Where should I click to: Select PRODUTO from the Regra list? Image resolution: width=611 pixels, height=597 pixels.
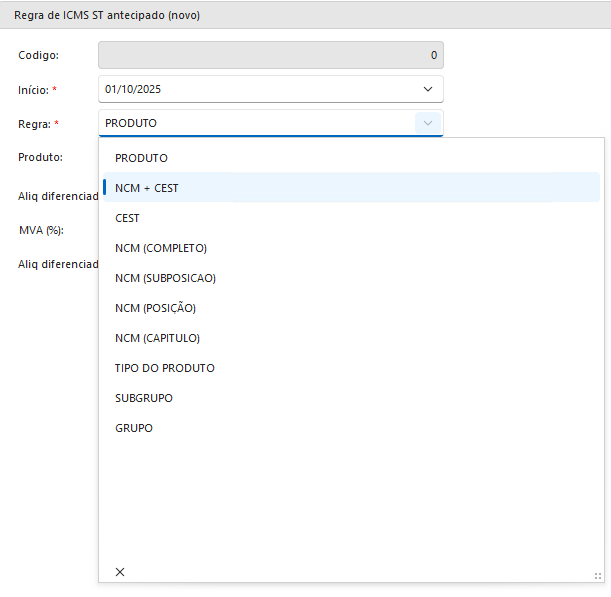click(141, 158)
